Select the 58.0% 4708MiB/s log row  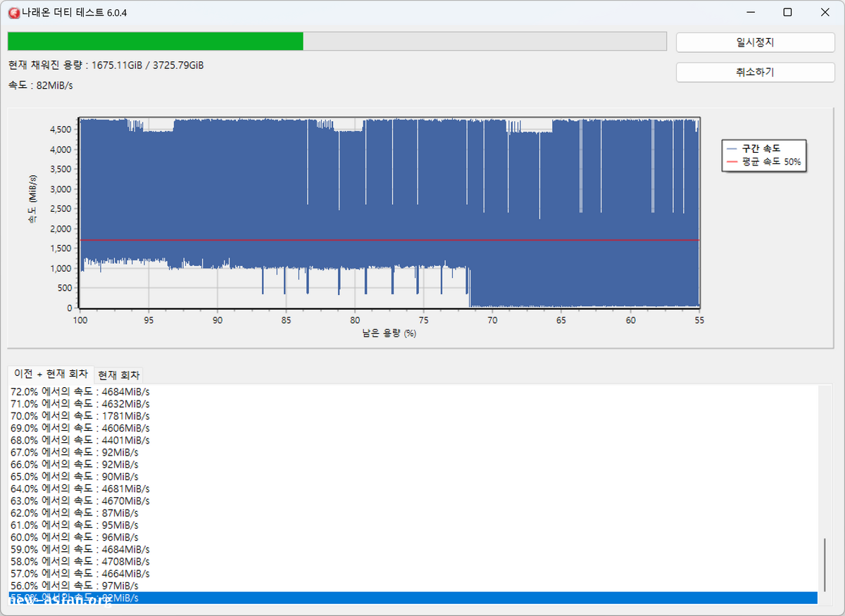pyautogui.click(x=413, y=561)
